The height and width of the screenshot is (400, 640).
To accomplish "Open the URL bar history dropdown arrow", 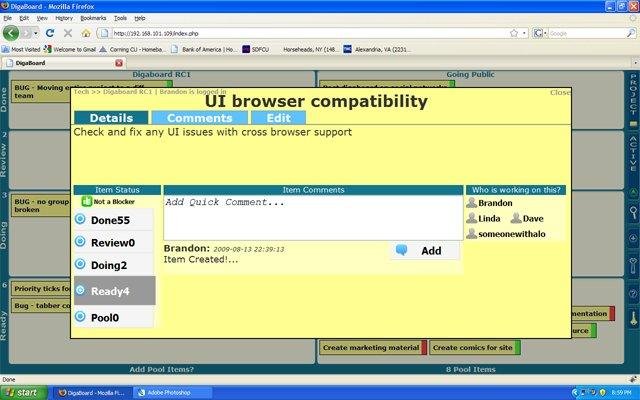I will pos(524,33).
